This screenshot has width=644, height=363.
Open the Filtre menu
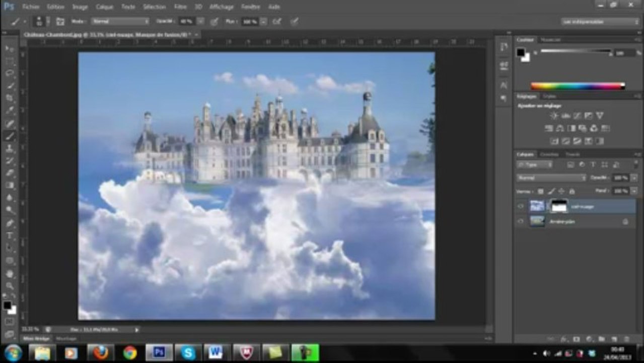click(x=180, y=7)
